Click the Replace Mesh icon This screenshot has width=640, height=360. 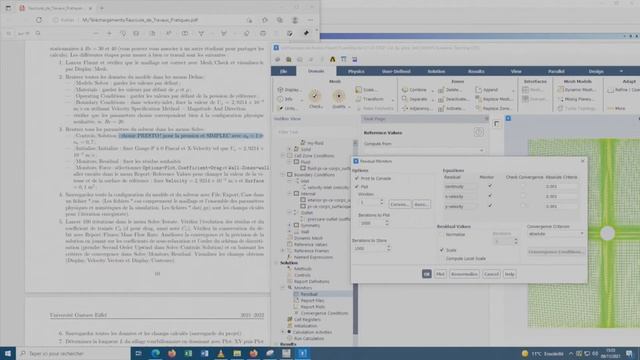pyautogui.click(x=478, y=99)
